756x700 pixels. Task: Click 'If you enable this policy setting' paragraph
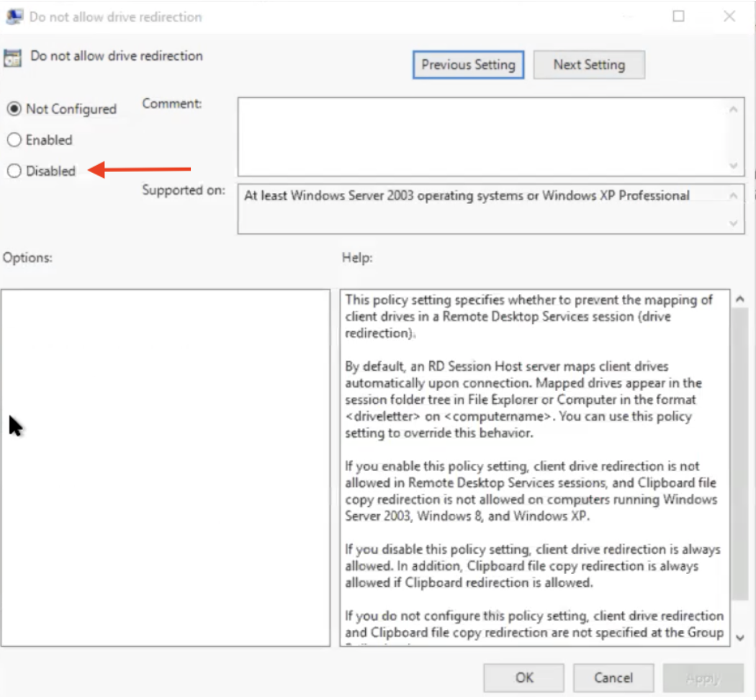coord(531,491)
